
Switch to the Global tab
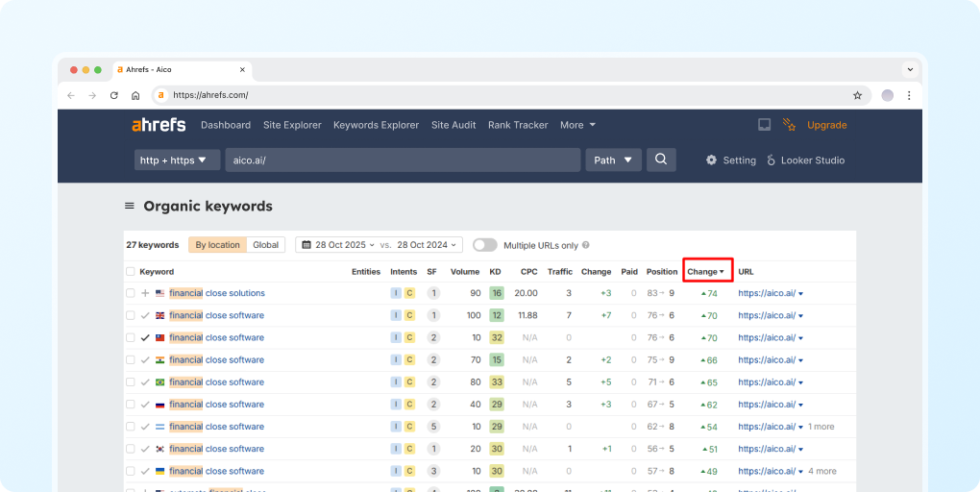click(x=266, y=245)
